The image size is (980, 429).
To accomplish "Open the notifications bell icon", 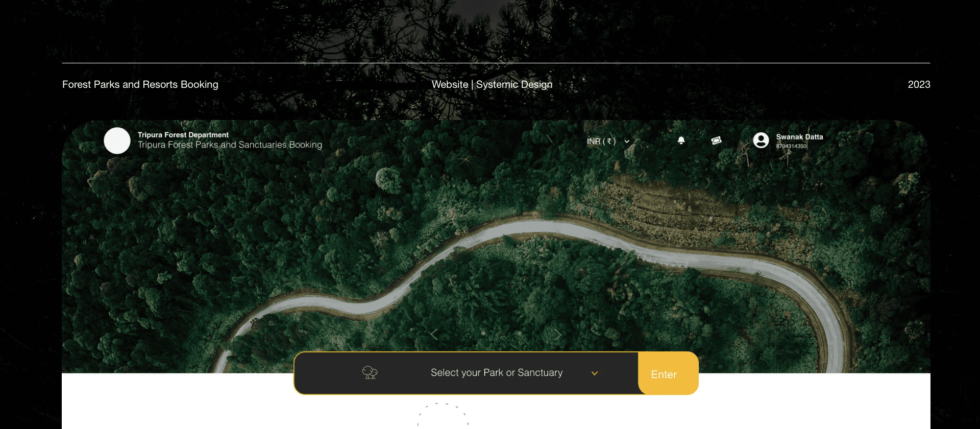I will pyautogui.click(x=681, y=140).
